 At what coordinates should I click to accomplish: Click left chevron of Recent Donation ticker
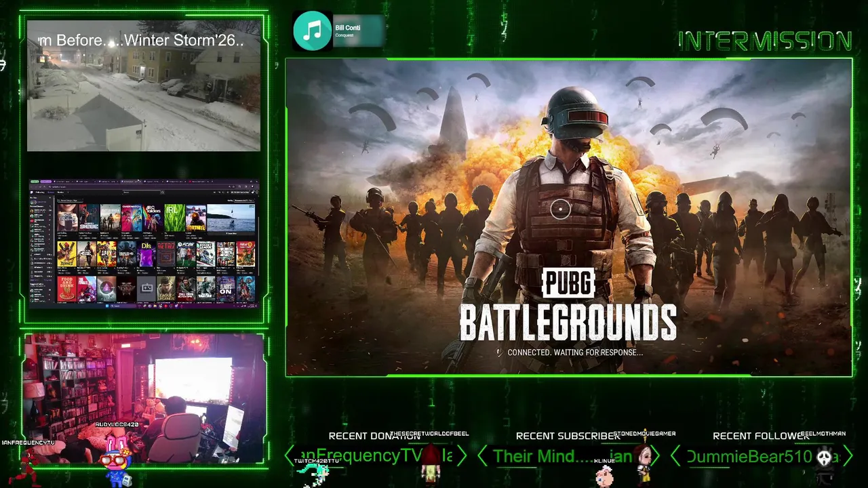[x=290, y=456]
